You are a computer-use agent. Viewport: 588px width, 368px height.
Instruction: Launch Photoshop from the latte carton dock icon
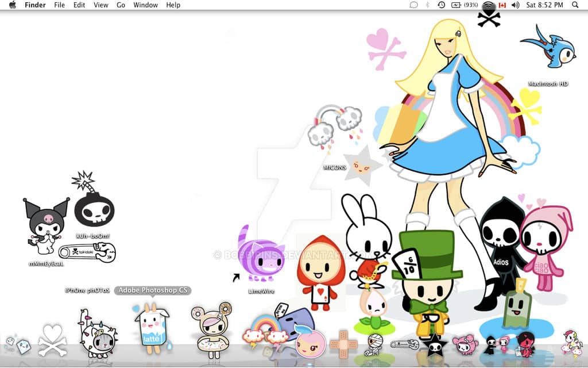152,328
